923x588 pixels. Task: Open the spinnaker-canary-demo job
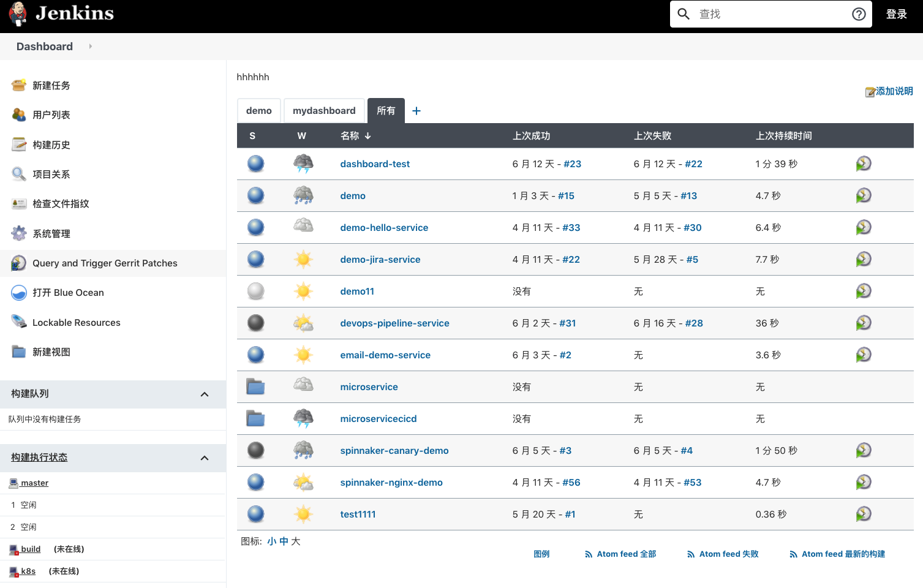coord(394,451)
